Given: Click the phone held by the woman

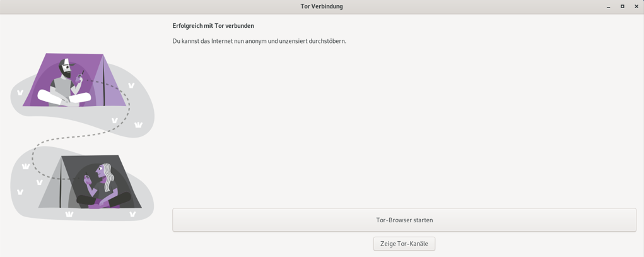Looking at the screenshot, I should point(87,177).
